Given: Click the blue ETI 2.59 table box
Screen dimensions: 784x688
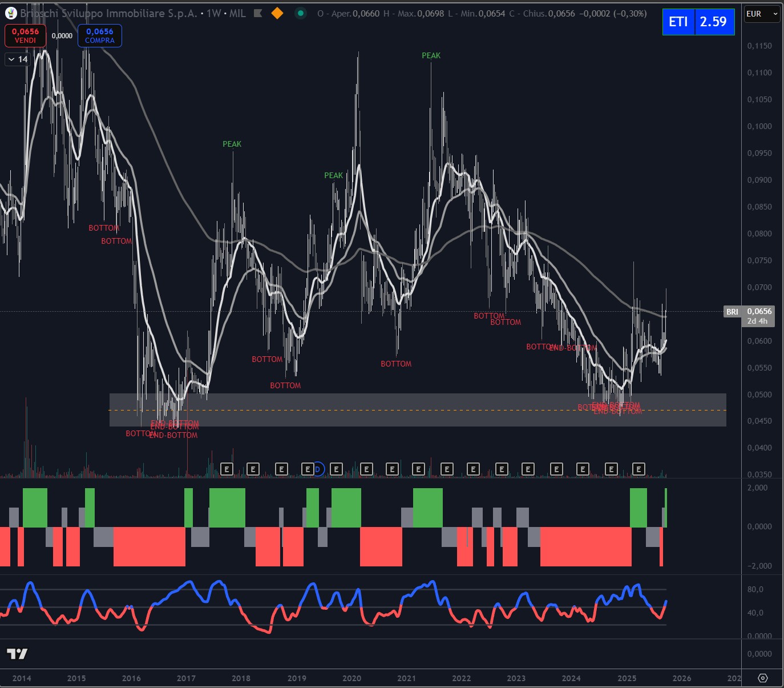Looking at the screenshot, I should 698,22.
